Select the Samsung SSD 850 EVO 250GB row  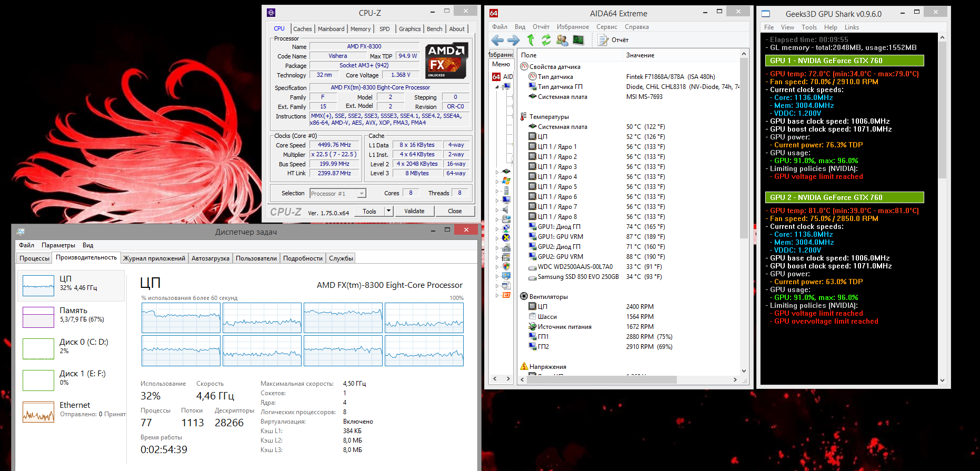(628, 277)
